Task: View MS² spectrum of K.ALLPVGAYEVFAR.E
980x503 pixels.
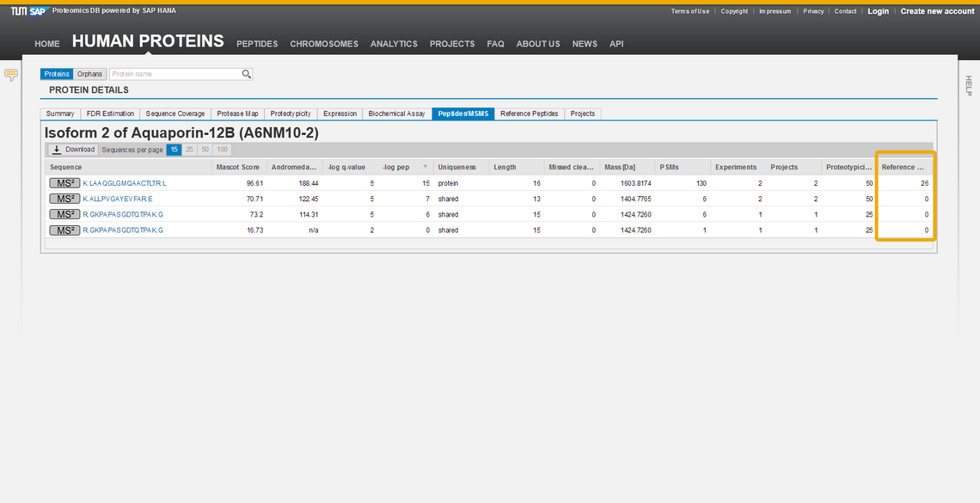Action: pos(64,198)
